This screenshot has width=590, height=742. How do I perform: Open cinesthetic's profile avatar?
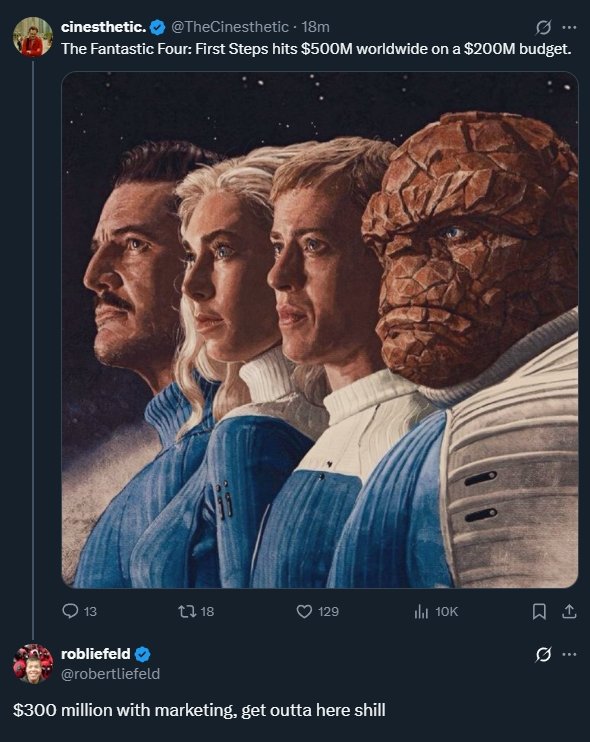coord(33,37)
